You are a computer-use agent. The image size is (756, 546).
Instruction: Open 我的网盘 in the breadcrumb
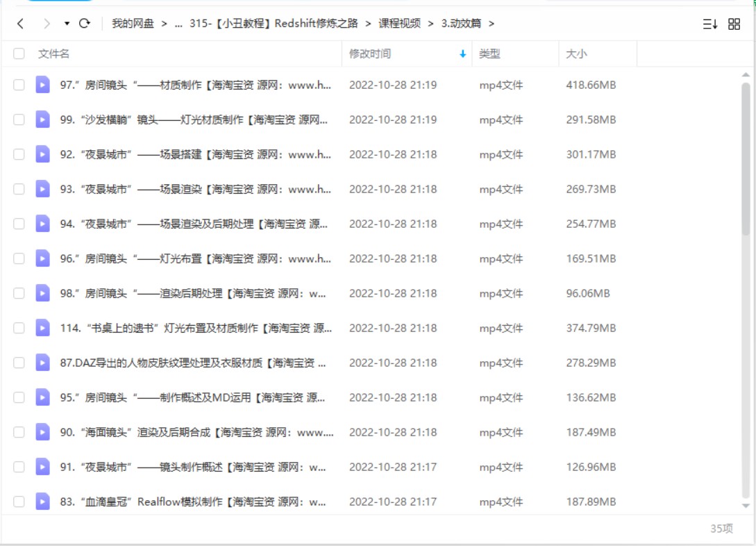[x=133, y=23]
